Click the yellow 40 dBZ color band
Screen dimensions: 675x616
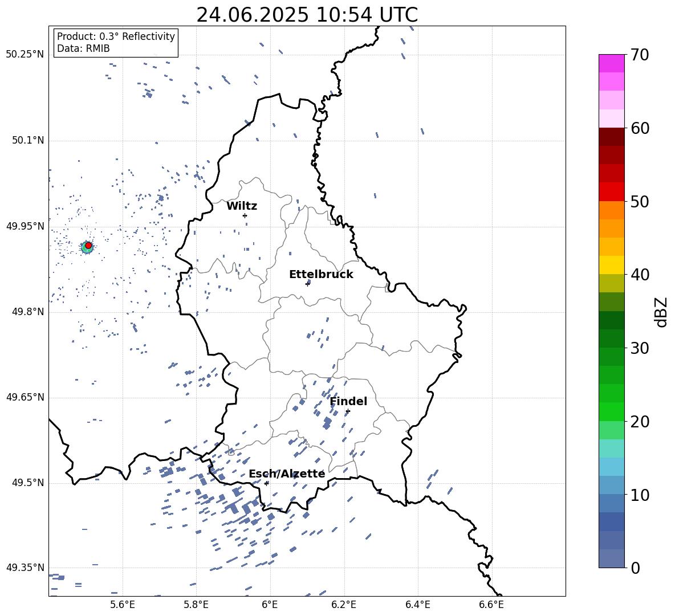point(611,265)
